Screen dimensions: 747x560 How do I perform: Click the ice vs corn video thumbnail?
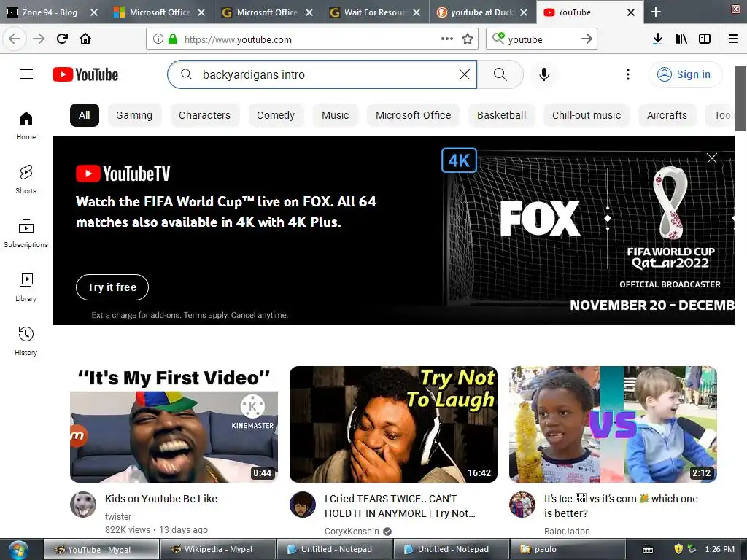[613, 424]
